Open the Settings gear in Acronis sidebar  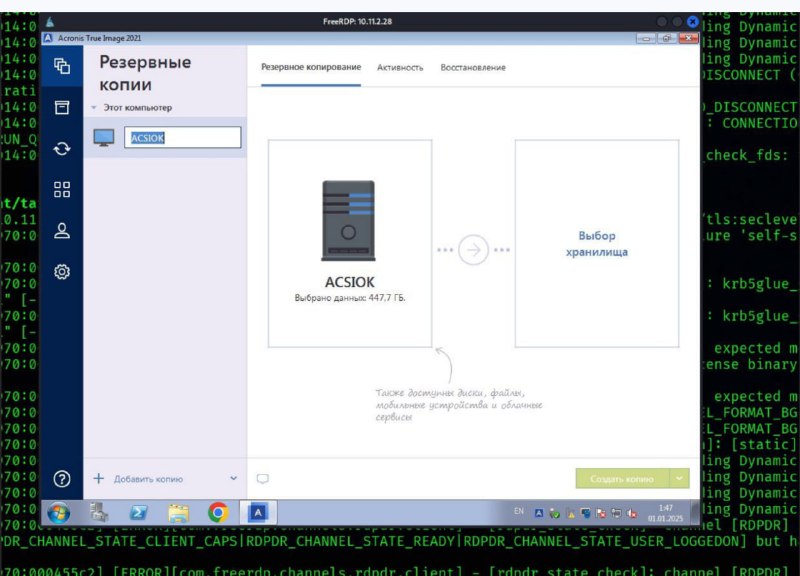coord(62,271)
